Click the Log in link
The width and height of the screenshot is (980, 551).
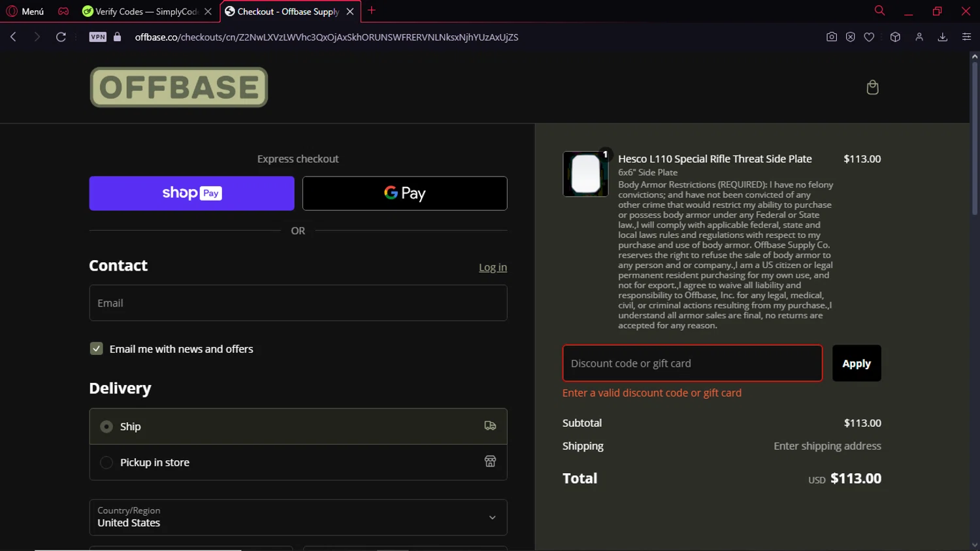(x=493, y=267)
